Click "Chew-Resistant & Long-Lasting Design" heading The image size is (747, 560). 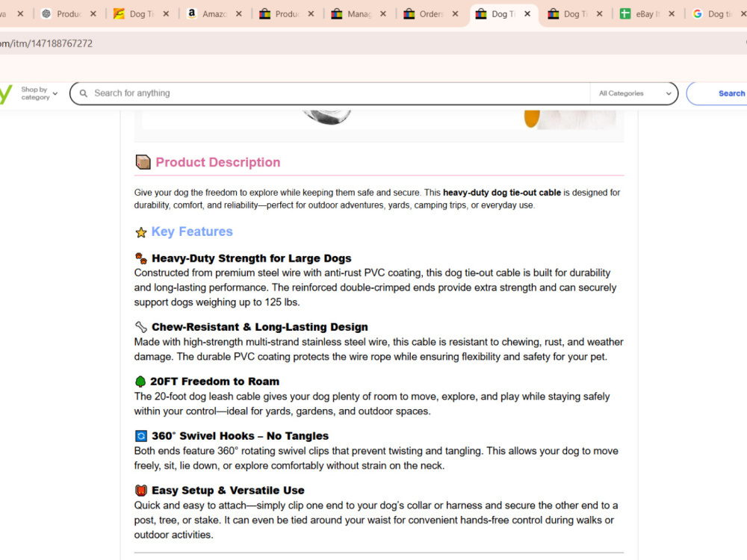(x=260, y=327)
